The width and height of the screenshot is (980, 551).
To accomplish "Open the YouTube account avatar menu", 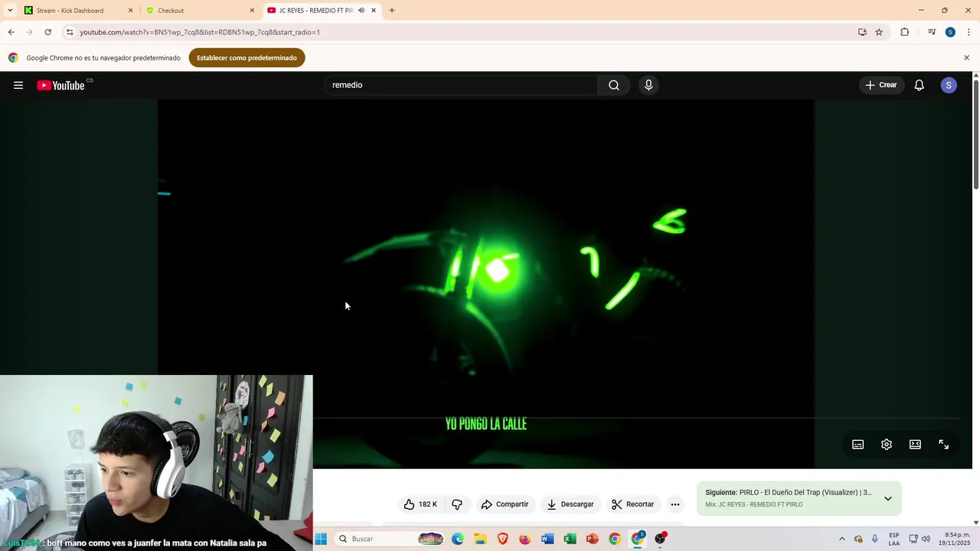I will 949,85.
